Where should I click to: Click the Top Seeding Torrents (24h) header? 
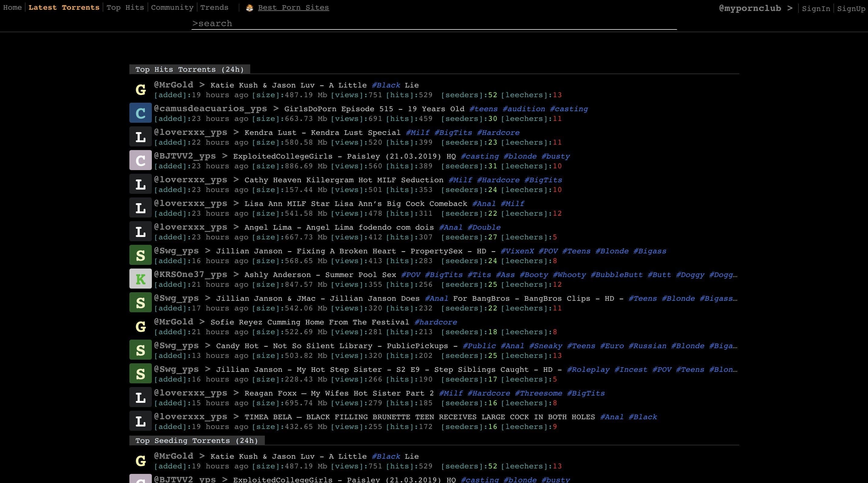[196, 440]
